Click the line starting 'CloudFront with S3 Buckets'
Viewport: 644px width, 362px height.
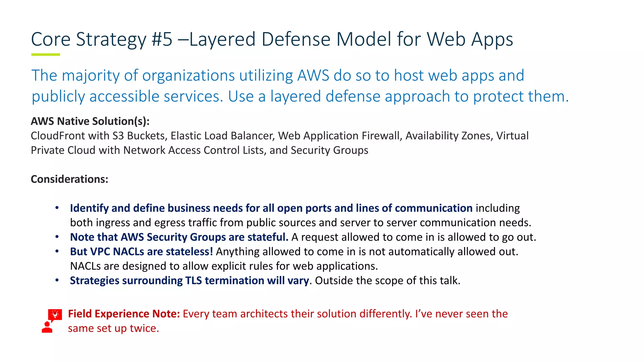pyautogui.click(x=280, y=136)
